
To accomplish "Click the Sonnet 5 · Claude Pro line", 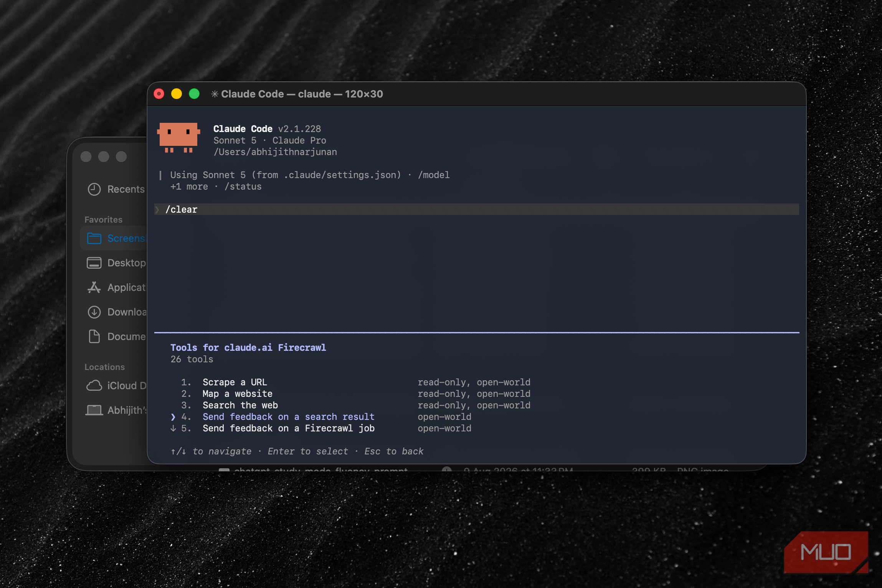I will [x=270, y=140].
